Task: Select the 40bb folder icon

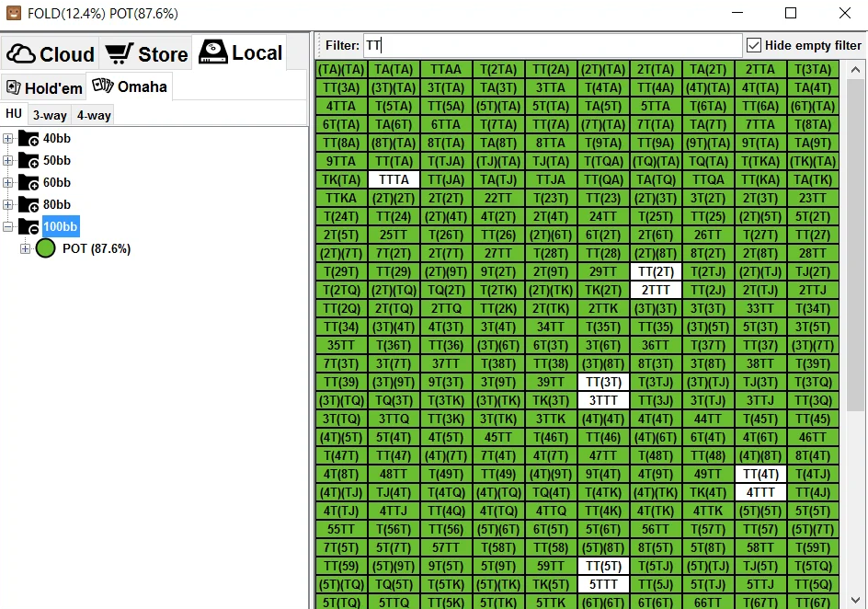Action: (x=29, y=138)
